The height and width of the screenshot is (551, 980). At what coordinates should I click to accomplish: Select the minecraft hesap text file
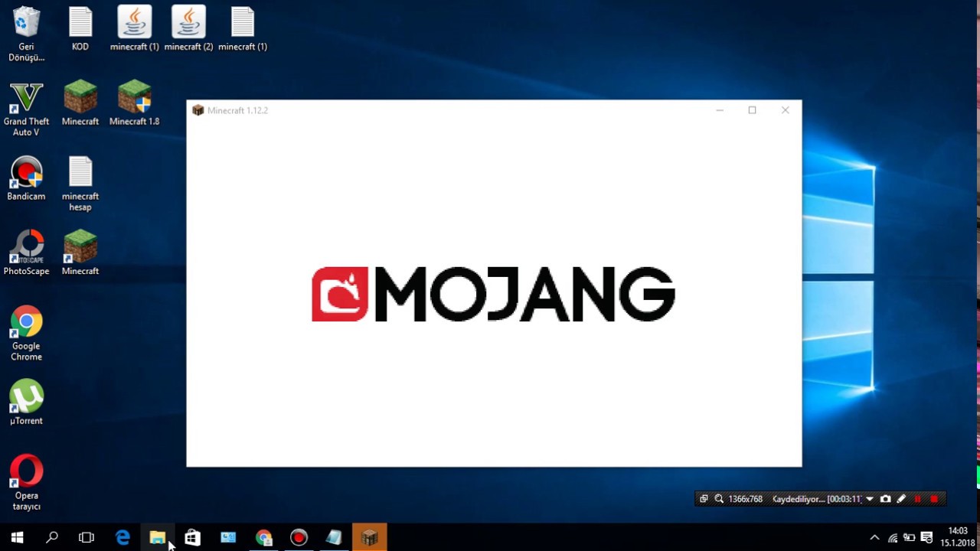click(x=80, y=184)
